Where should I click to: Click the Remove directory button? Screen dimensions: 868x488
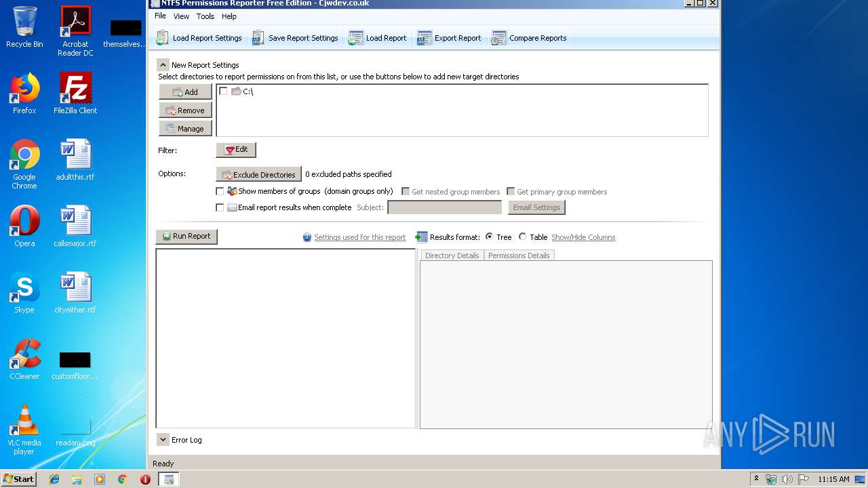185,110
